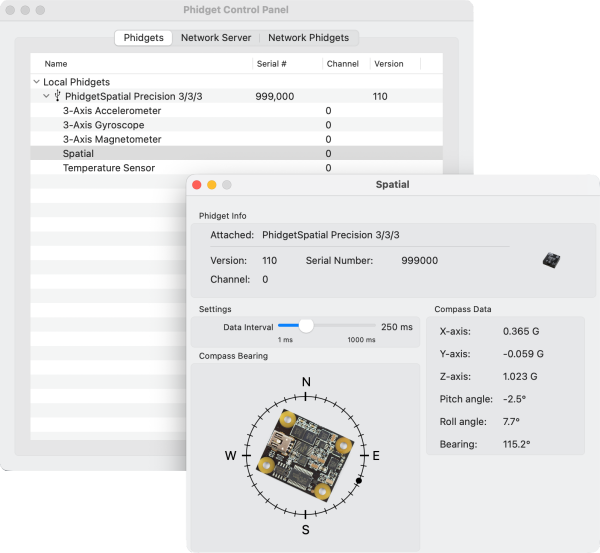Click the N label on the compass

[x=306, y=382]
